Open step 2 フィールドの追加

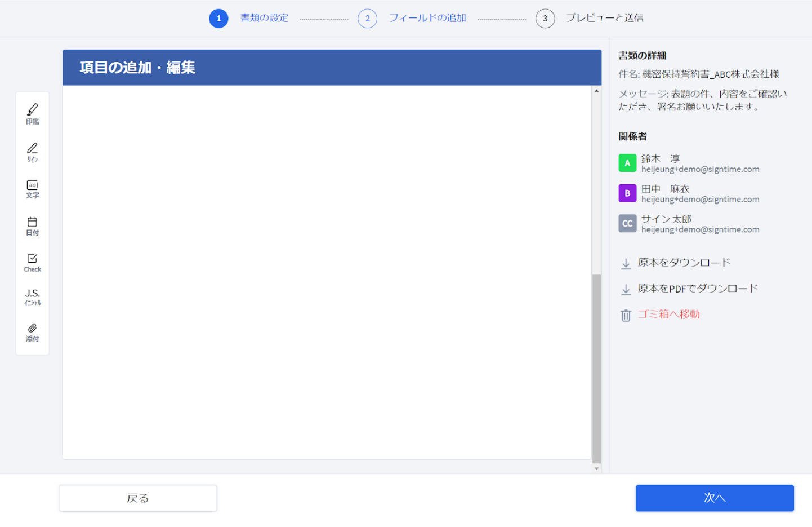[x=412, y=18]
